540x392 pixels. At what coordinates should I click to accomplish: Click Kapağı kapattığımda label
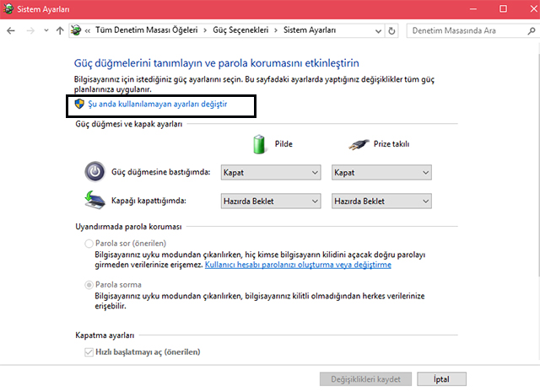coord(148,201)
